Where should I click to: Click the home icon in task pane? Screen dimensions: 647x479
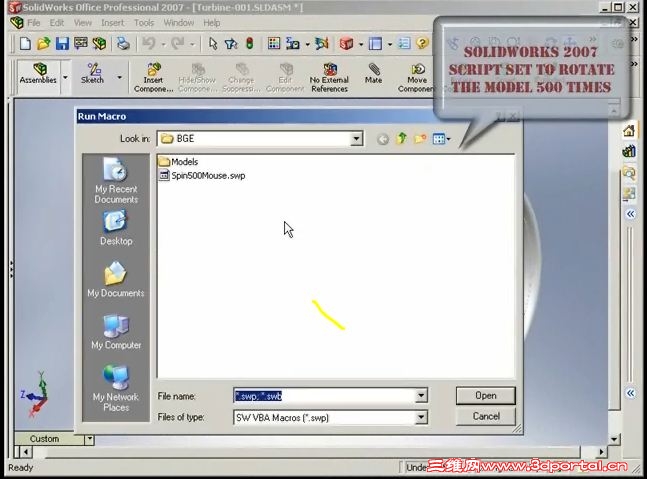click(x=629, y=131)
